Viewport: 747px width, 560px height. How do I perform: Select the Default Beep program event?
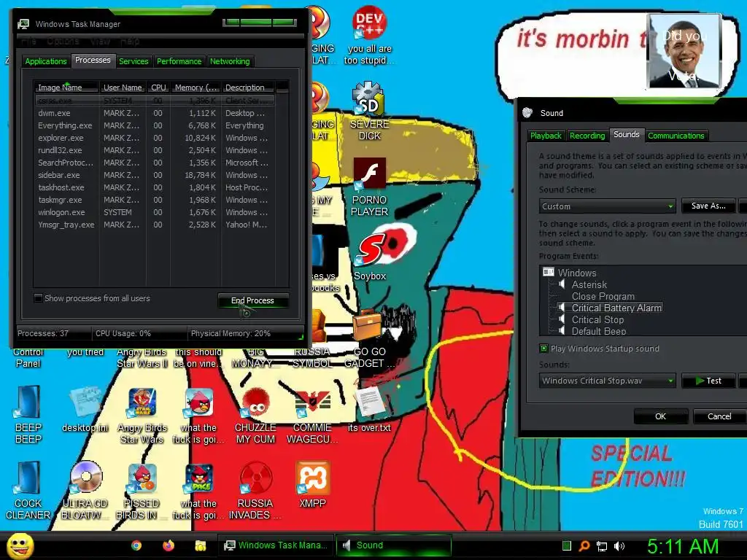tap(599, 331)
